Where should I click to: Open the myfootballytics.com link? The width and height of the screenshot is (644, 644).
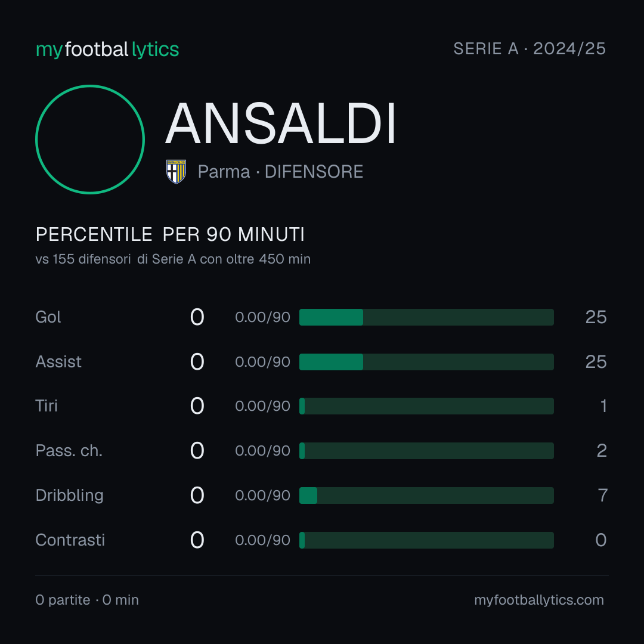coord(539,600)
